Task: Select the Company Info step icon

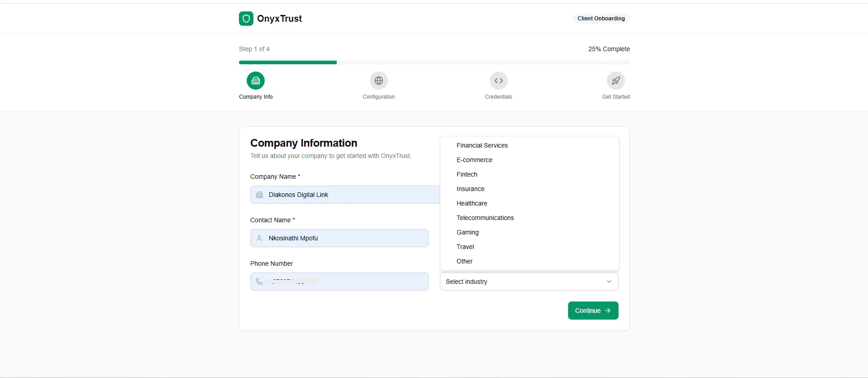Action: [x=256, y=81]
